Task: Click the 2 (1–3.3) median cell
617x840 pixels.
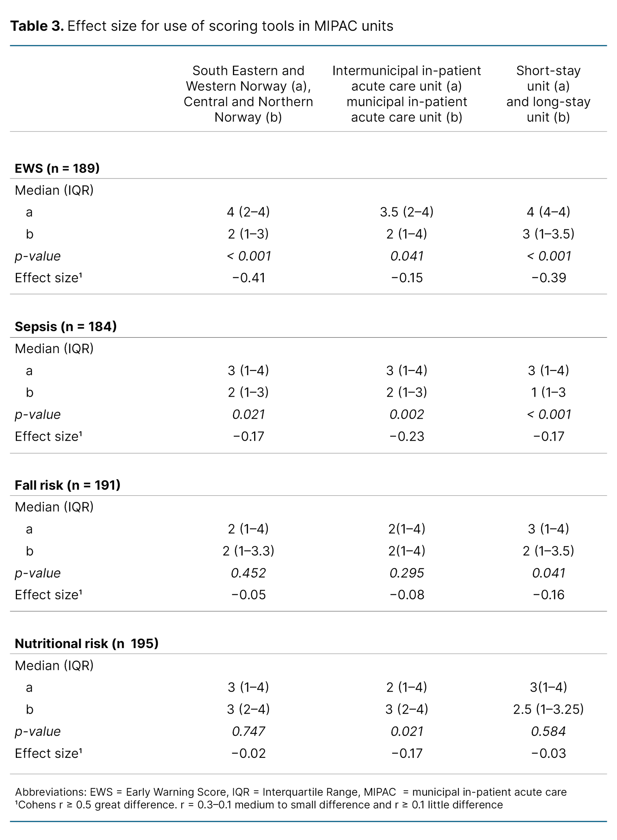Action: [248, 551]
